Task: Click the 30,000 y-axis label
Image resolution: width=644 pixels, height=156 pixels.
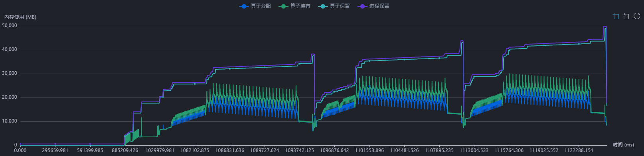Action: 10,73
